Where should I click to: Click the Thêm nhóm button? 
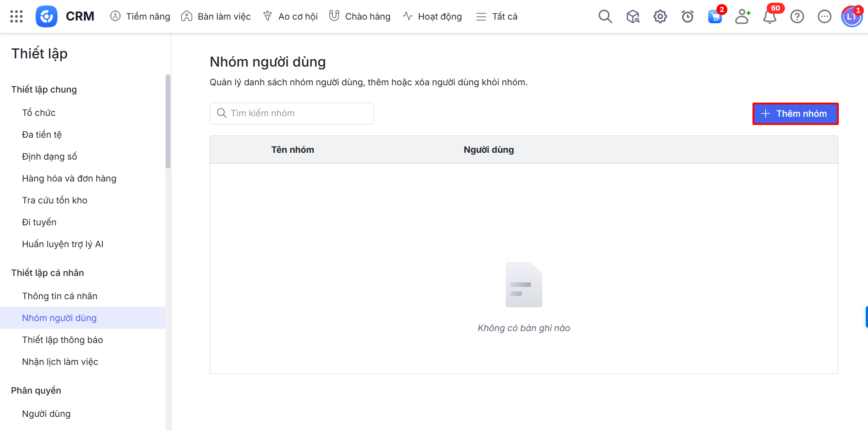coord(795,114)
